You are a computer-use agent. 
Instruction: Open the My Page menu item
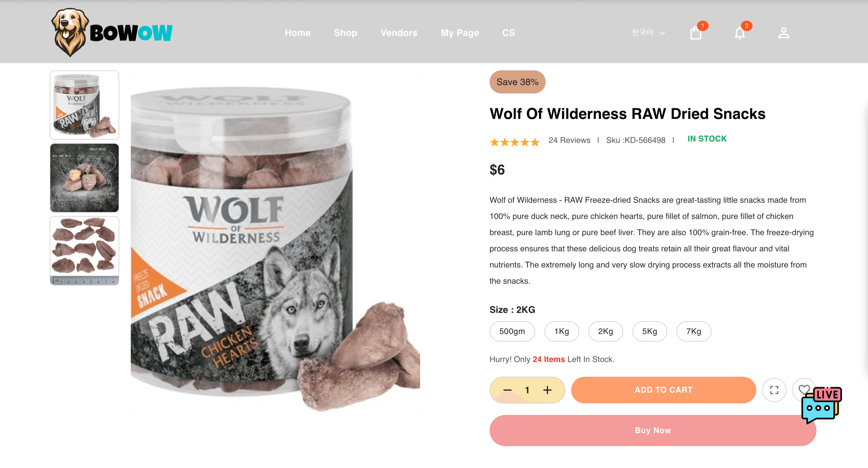[460, 33]
